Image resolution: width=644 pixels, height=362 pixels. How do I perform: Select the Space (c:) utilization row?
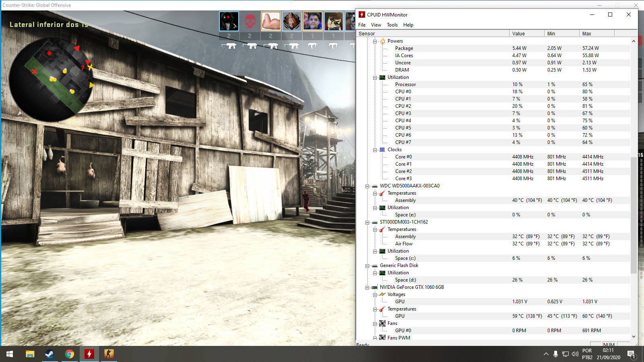tap(493, 258)
